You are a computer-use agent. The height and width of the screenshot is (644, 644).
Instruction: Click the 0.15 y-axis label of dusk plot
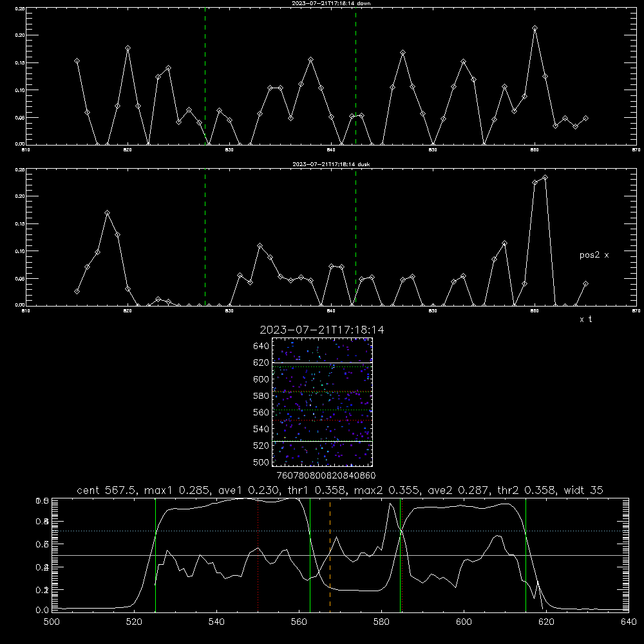(19, 224)
